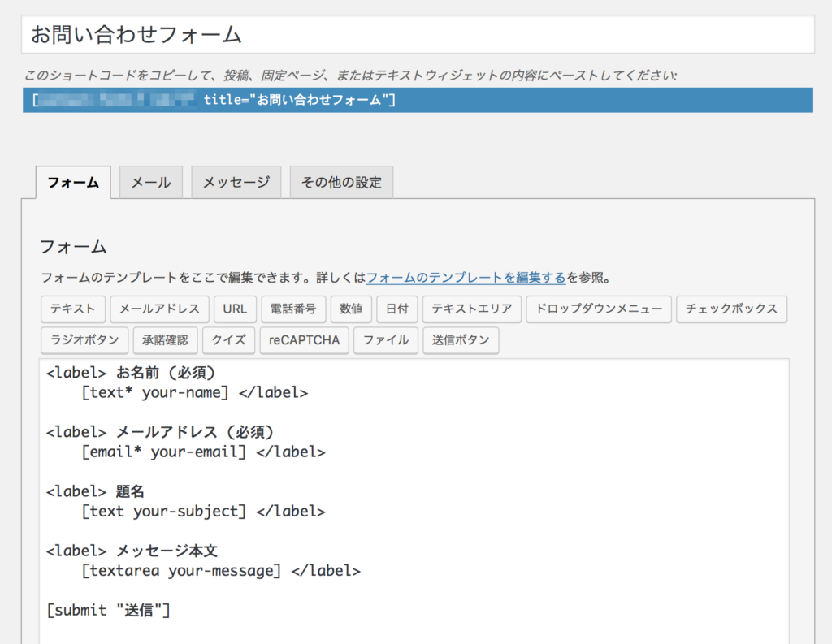Add a 電話番号 field tag
The height and width of the screenshot is (644, 832).
point(293,309)
